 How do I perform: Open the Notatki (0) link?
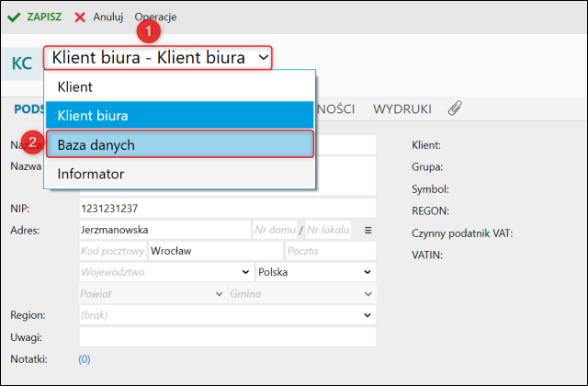[x=84, y=359]
